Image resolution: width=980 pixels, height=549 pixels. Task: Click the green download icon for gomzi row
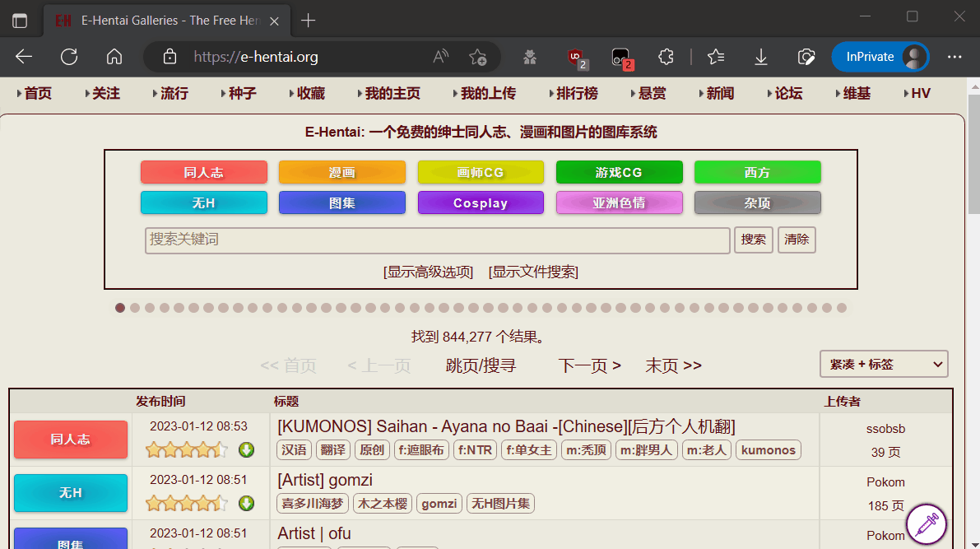coord(246,504)
